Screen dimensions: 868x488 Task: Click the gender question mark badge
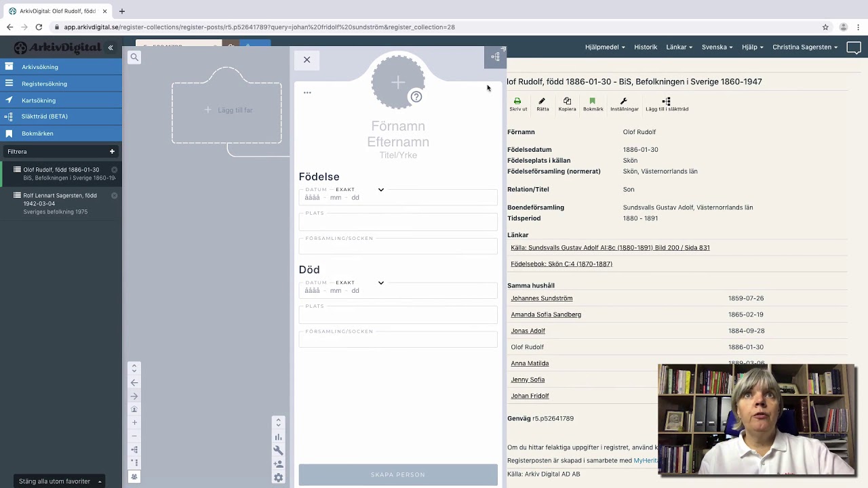pyautogui.click(x=416, y=97)
